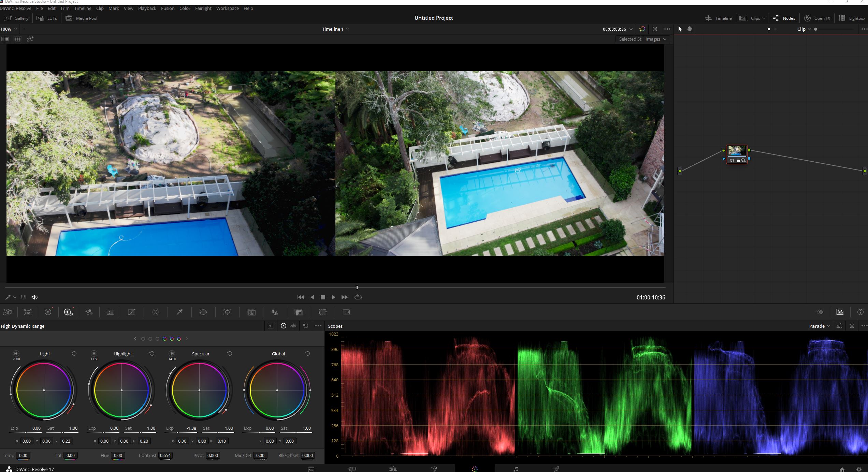Show the Scopes palette icon

pyautogui.click(x=840, y=312)
